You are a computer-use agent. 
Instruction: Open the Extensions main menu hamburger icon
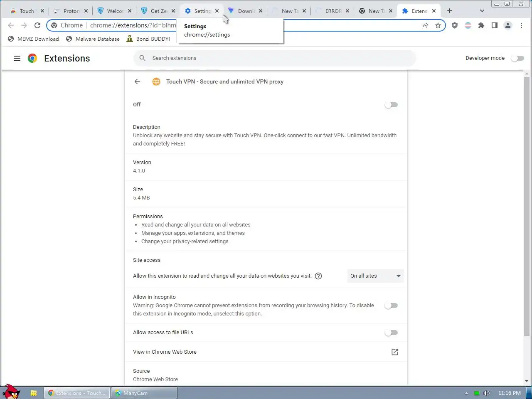[x=17, y=58]
